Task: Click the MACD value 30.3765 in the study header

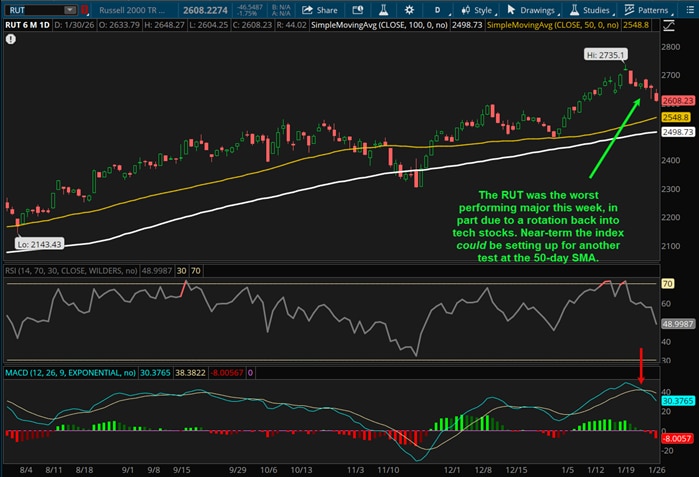Action: pos(155,373)
